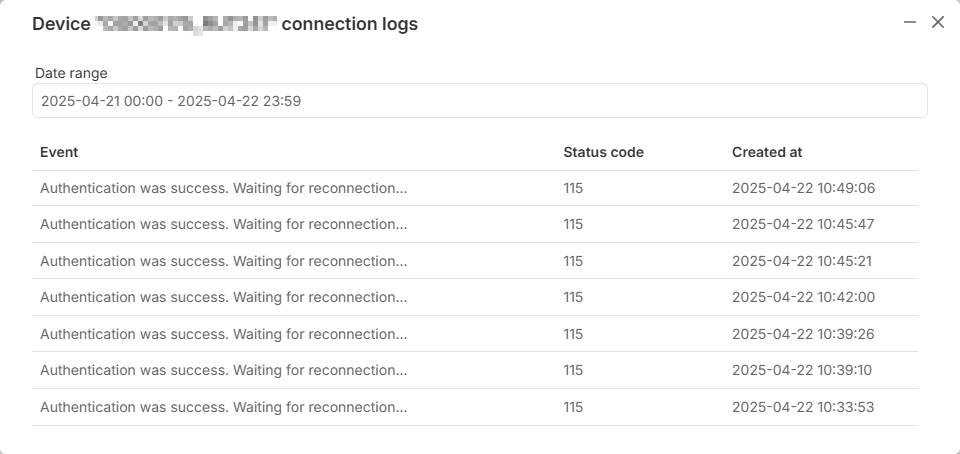The image size is (960, 454).
Task: Click status code 115 in the last row
Action: [573, 407]
